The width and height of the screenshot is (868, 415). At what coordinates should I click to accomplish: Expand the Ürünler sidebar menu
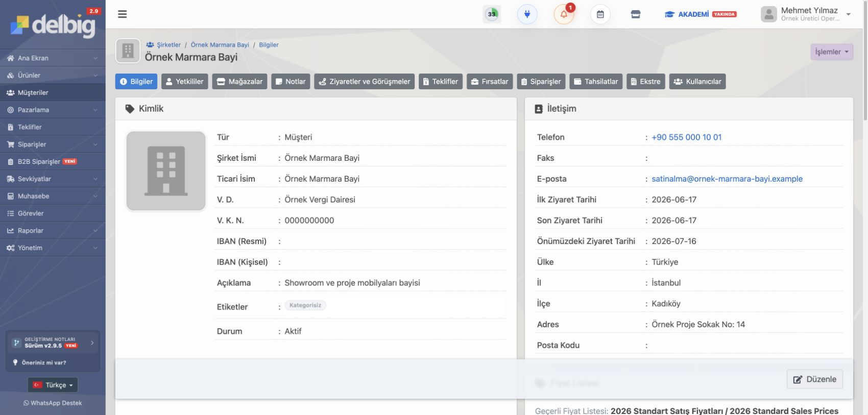pos(53,75)
